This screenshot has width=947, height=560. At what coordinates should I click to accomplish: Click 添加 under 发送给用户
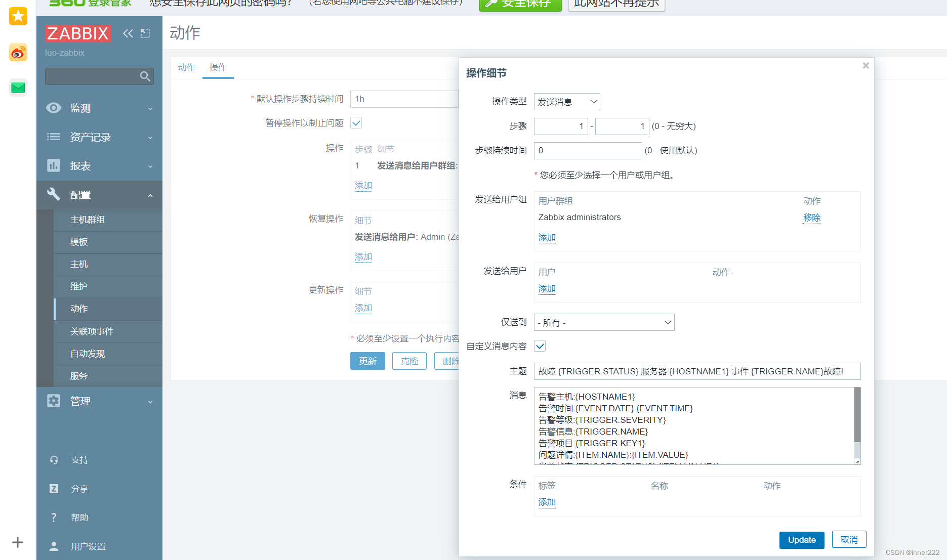[x=547, y=288]
